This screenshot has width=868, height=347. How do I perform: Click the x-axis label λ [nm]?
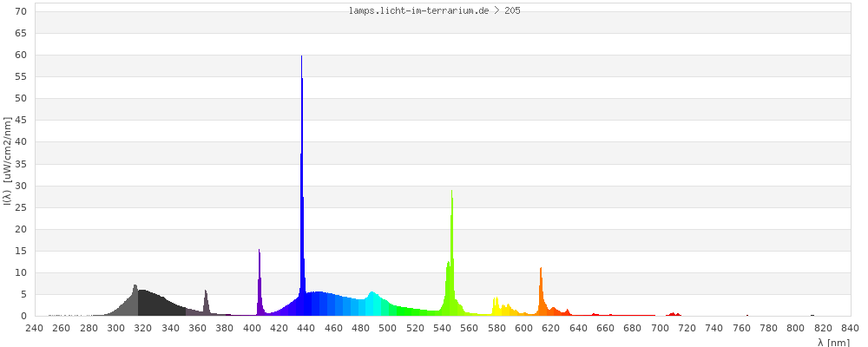tap(833, 342)
